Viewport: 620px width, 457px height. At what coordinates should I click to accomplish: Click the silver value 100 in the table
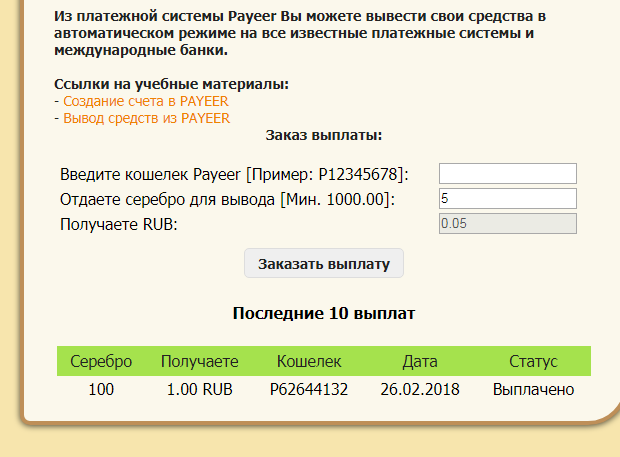101,389
